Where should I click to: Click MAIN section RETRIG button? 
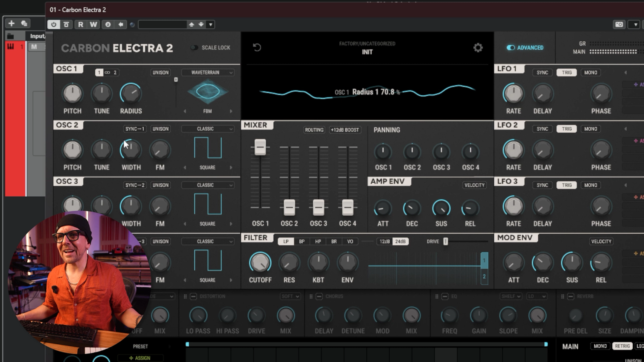coord(622,346)
